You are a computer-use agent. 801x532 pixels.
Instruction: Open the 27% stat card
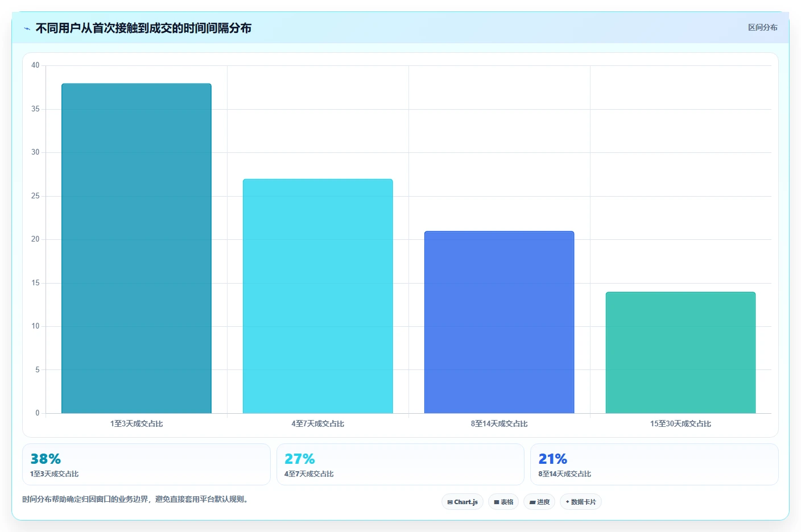pyautogui.click(x=400, y=464)
